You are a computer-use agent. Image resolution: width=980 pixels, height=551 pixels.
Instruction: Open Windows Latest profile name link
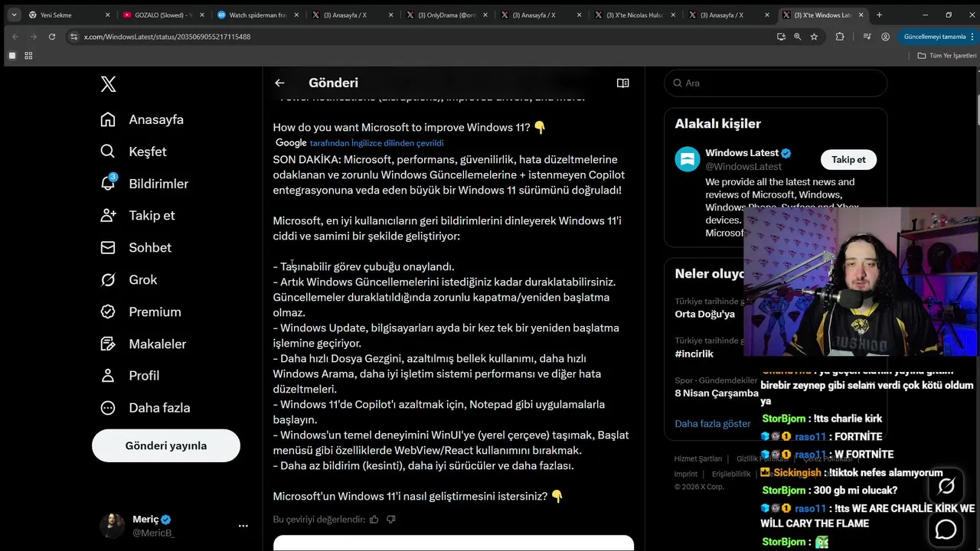pos(742,153)
